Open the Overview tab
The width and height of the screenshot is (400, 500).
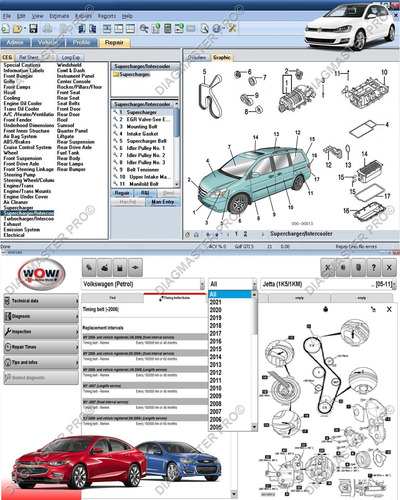(x=197, y=57)
